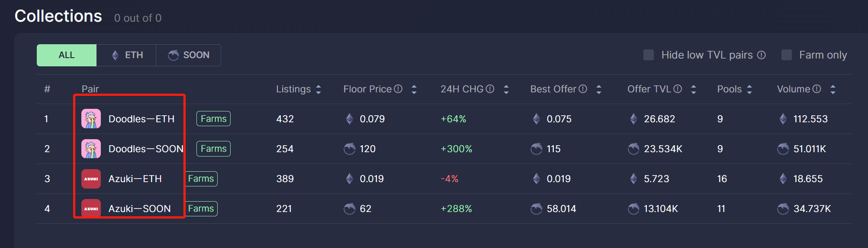Image resolution: width=868 pixels, height=248 pixels.
Task: Sort by Floor Price arrows
Action: [414, 89]
